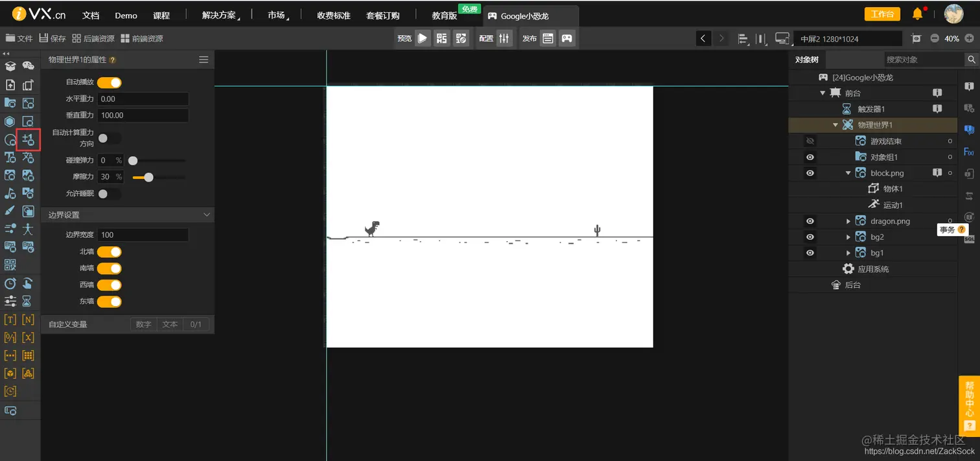Viewport: 980px width, 461px height.
Task: Collapse the block.png tree node
Action: [x=848, y=173]
